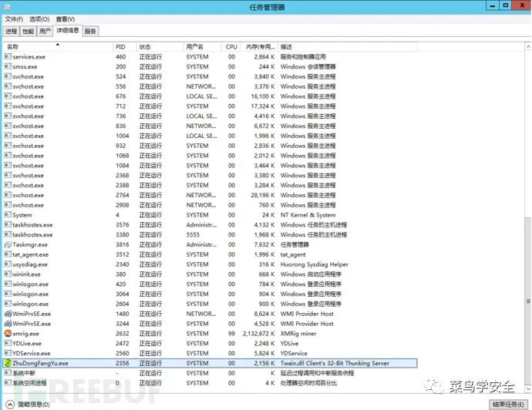Click icon of taskhostex.exe PID 3380
The width and height of the screenshot is (532, 410).
[8, 234]
